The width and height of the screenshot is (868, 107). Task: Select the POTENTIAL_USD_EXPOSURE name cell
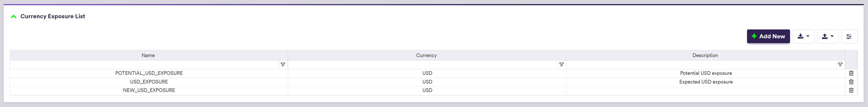tap(149, 73)
